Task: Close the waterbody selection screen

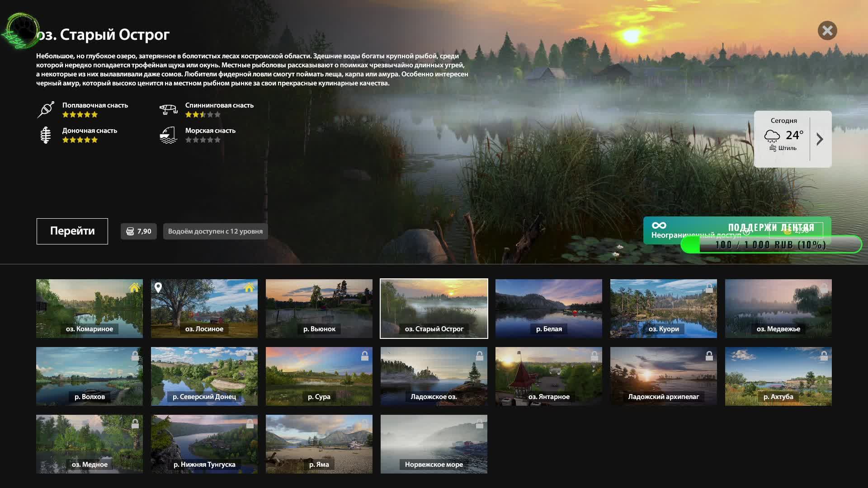Action: point(827,31)
